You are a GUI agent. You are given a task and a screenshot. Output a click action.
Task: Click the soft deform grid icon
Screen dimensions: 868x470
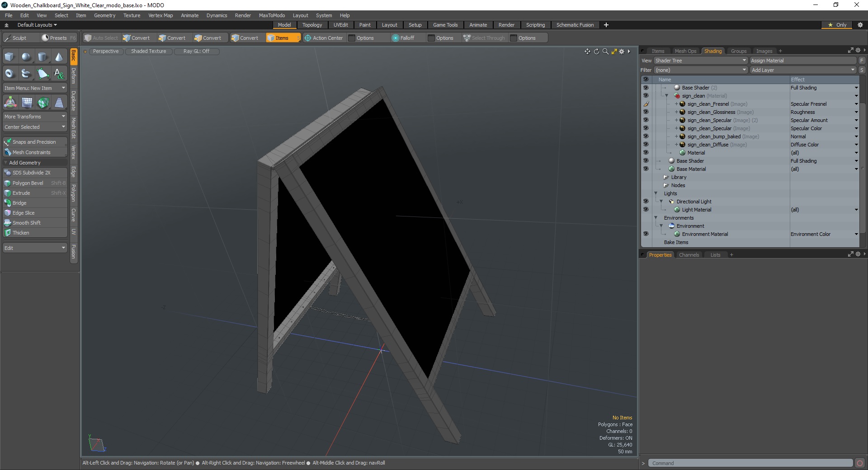click(x=27, y=103)
